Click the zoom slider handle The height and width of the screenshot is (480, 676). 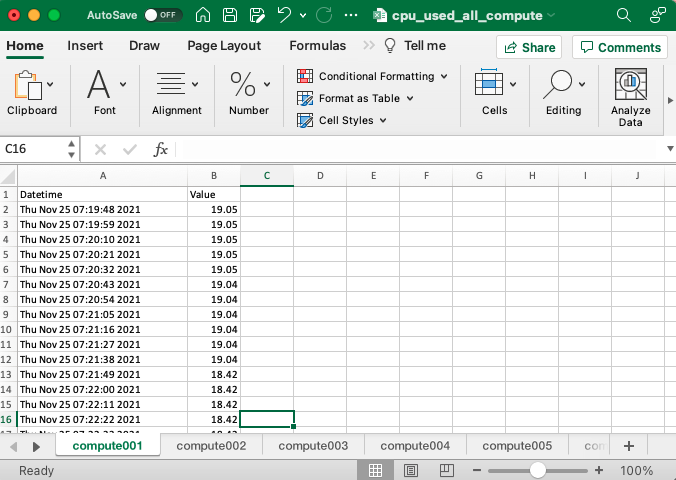point(538,470)
